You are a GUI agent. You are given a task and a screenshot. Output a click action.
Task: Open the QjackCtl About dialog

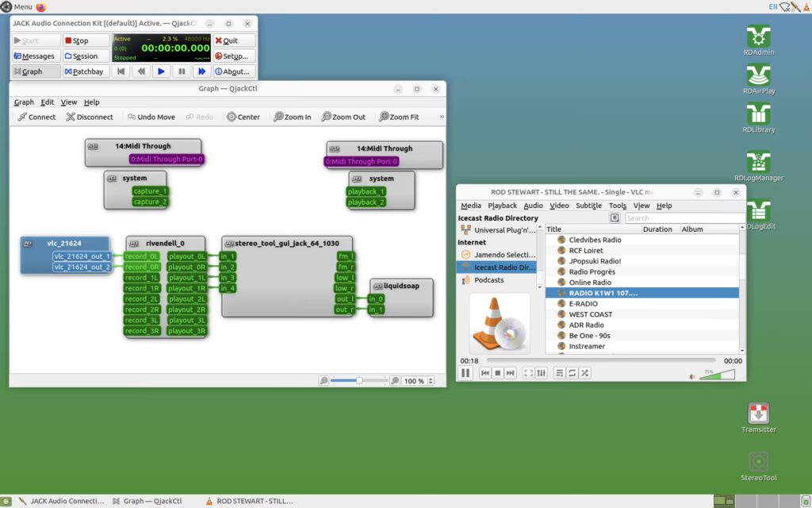(234, 71)
